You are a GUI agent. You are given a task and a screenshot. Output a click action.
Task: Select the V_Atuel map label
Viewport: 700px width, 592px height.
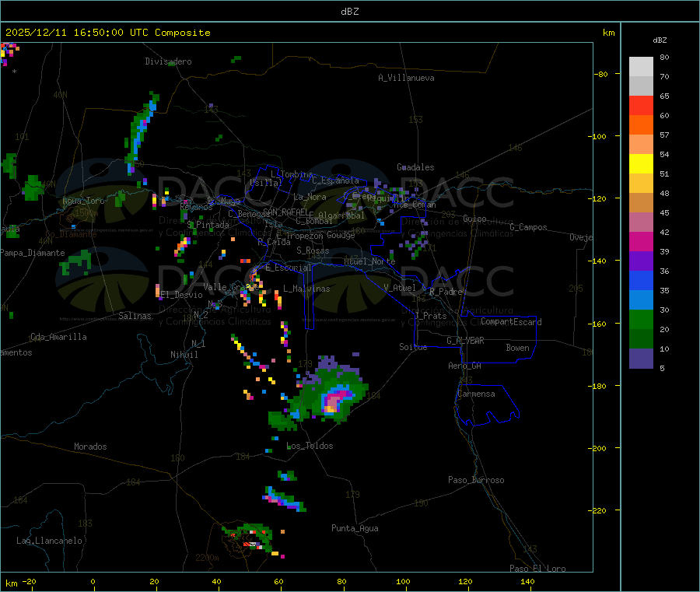tap(400, 288)
